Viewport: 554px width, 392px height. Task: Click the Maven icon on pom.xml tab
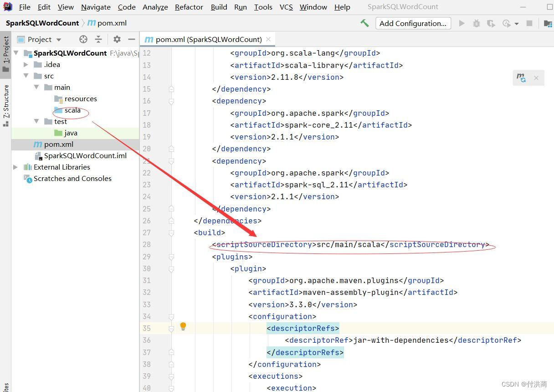[149, 39]
